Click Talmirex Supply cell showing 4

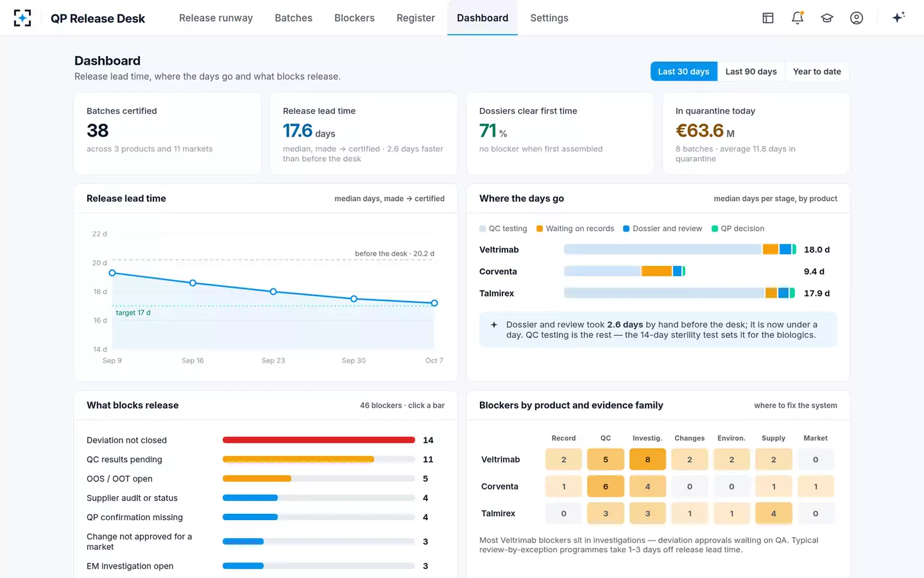(x=773, y=514)
